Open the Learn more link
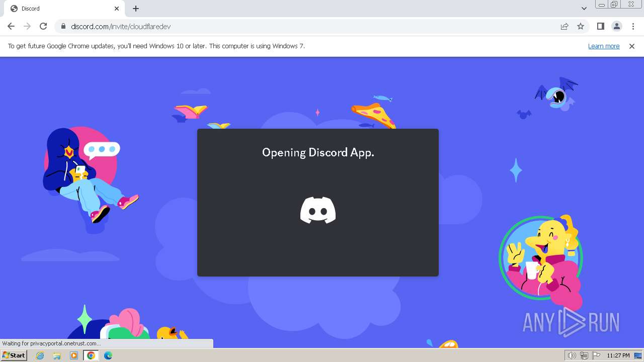644x362 pixels. pyautogui.click(x=604, y=46)
